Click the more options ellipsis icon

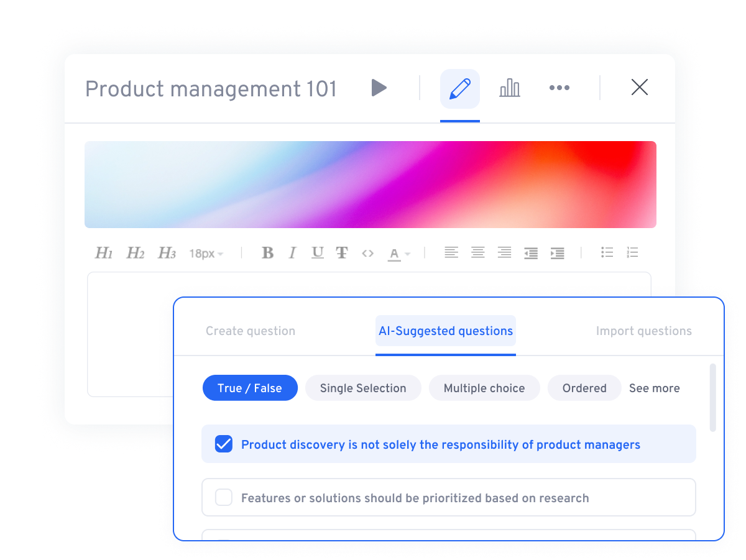[x=559, y=87]
